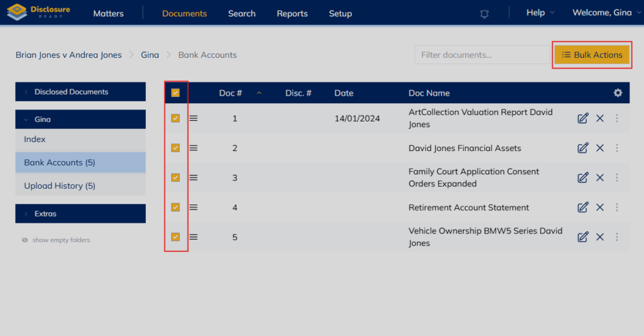The width and height of the screenshot is (644, 336).
Task: Open more options for Retirement Account Statement
Action: [x=617, y=207]
